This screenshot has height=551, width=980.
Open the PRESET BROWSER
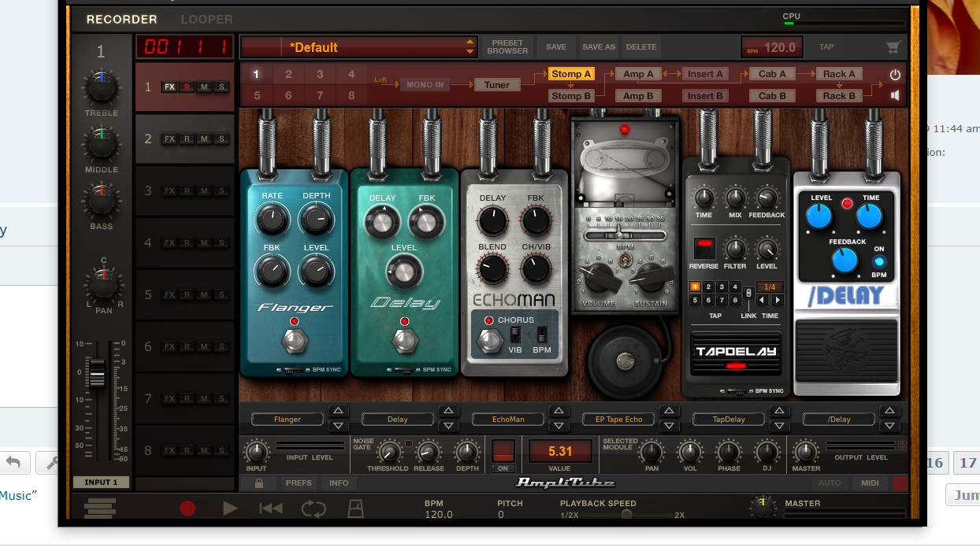508,47
